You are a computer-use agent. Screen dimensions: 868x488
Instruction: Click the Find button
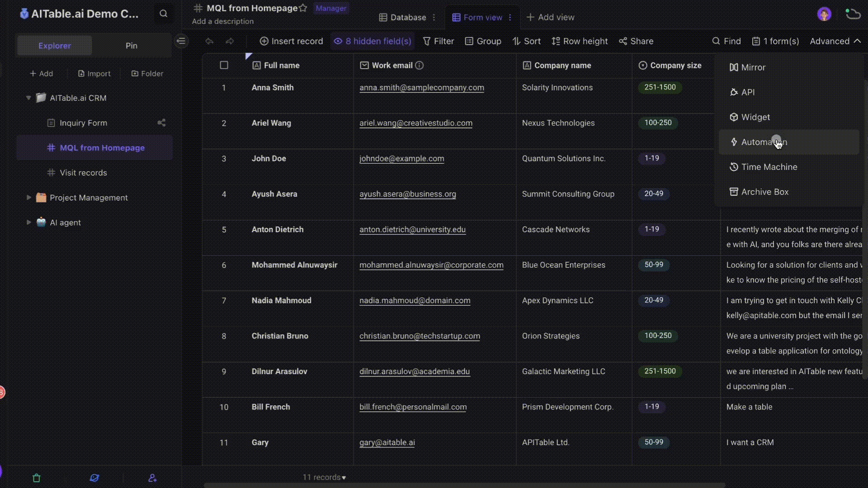pos(726,41)
